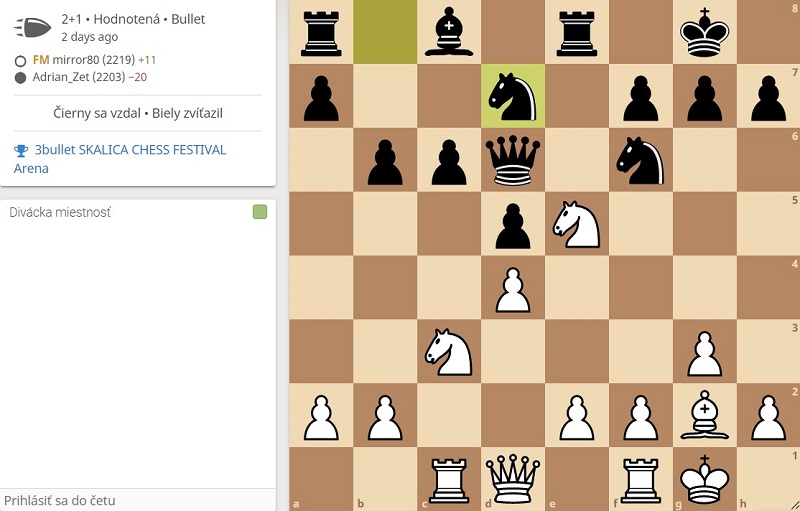
Task: Select the black knight on d7
Action: (x=513, y=96)
